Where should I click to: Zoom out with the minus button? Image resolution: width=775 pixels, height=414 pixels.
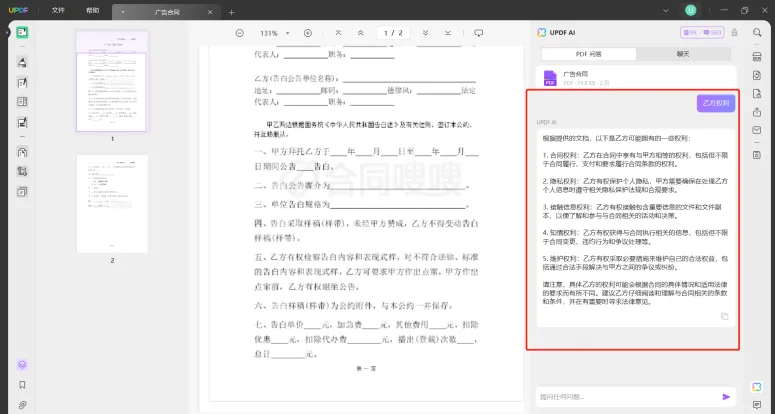click(x=239, y=33)
